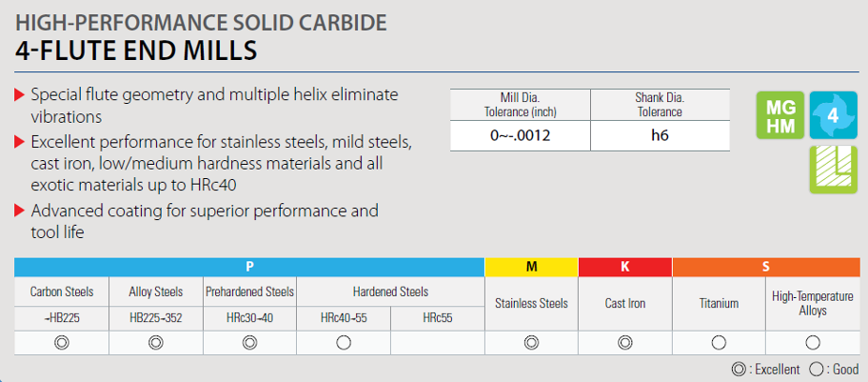Viewport: 868px width, 382px height.
Task: Click the green hatched L-shaped milling icon
Action: pos(833,170)
